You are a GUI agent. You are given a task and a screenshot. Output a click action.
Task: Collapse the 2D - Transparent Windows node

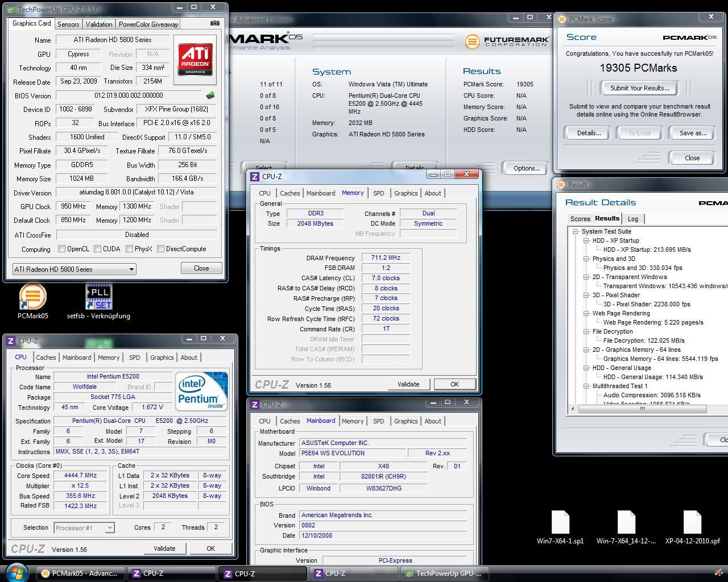586,277
